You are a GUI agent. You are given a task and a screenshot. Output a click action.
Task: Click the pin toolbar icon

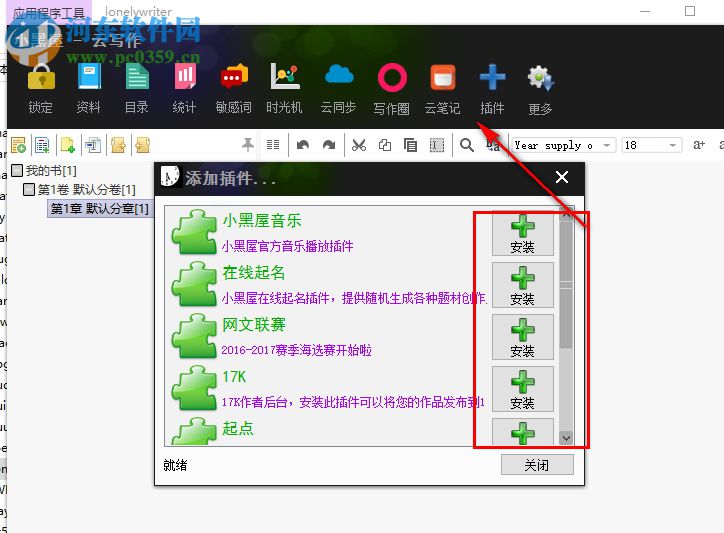tap(248, 145)
